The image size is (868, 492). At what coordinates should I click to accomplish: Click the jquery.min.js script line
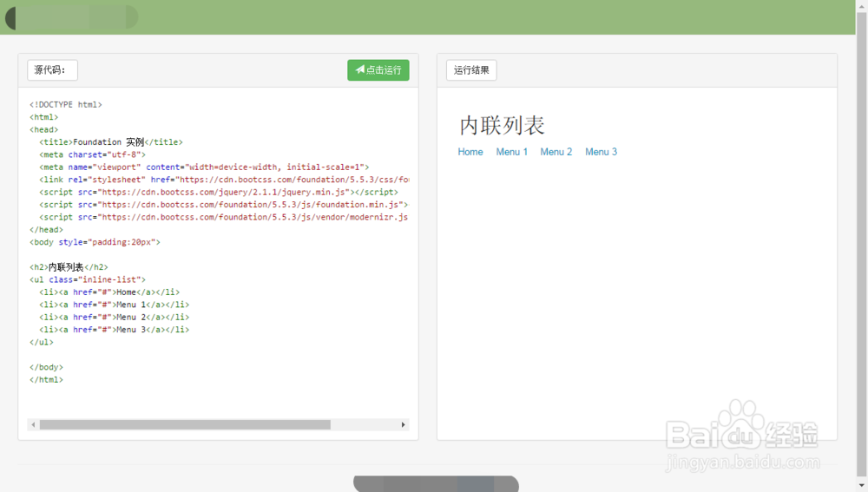[219, 192]
